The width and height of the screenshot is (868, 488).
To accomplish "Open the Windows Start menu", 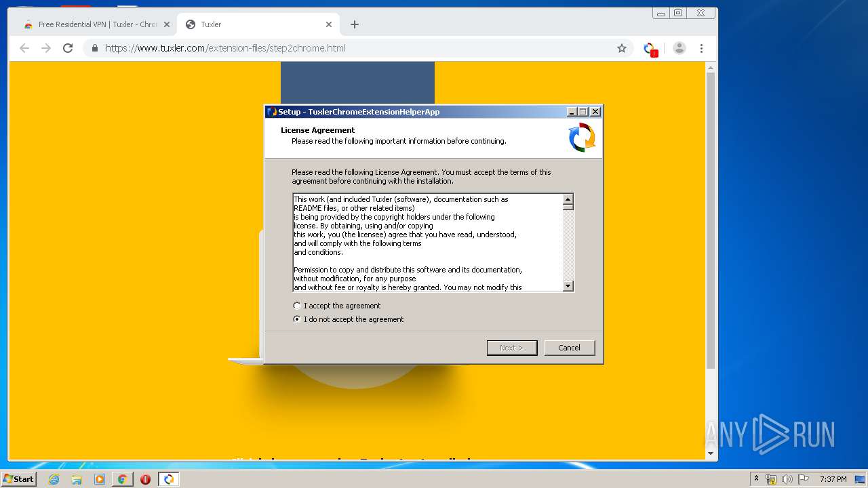I will [18, 479].
